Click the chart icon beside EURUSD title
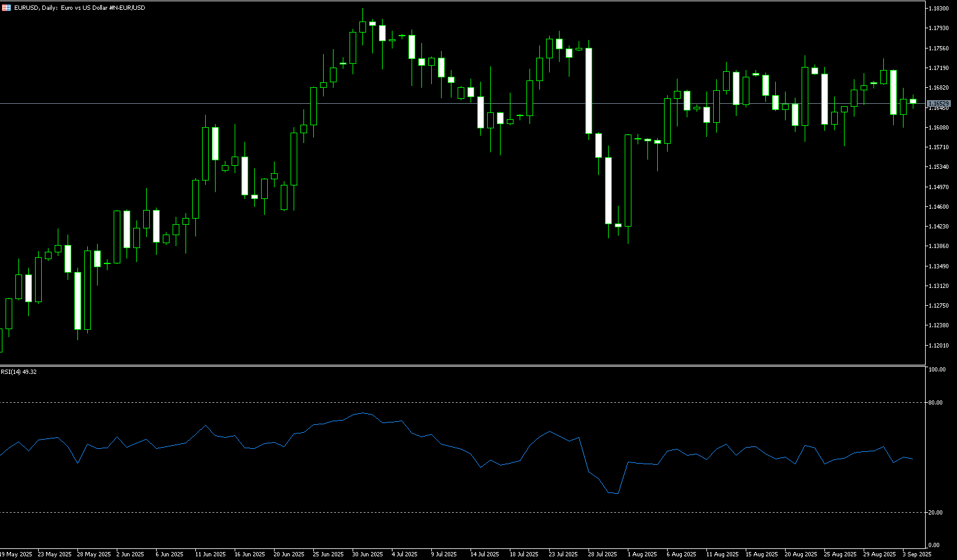The image size is (957, 560). (x=6, y=8)
